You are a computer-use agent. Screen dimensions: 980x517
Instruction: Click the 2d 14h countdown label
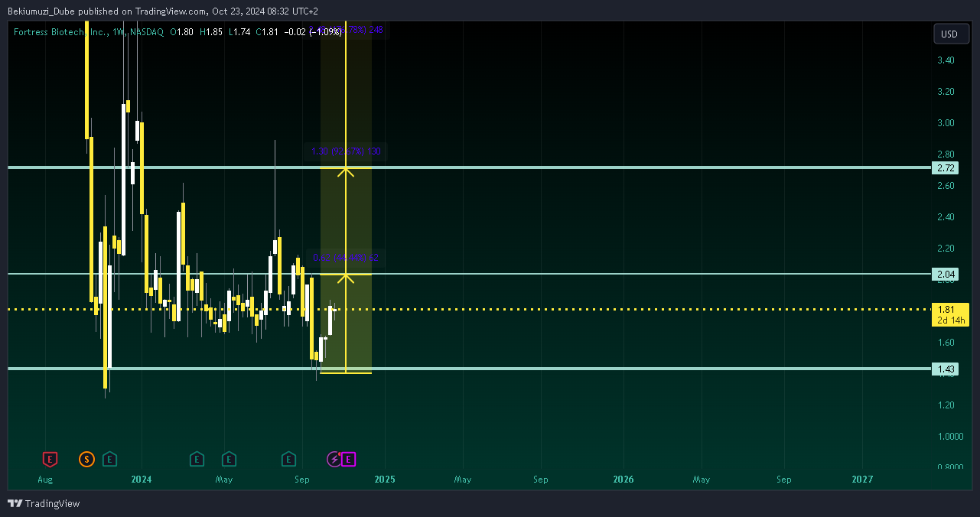pos(950,320)
